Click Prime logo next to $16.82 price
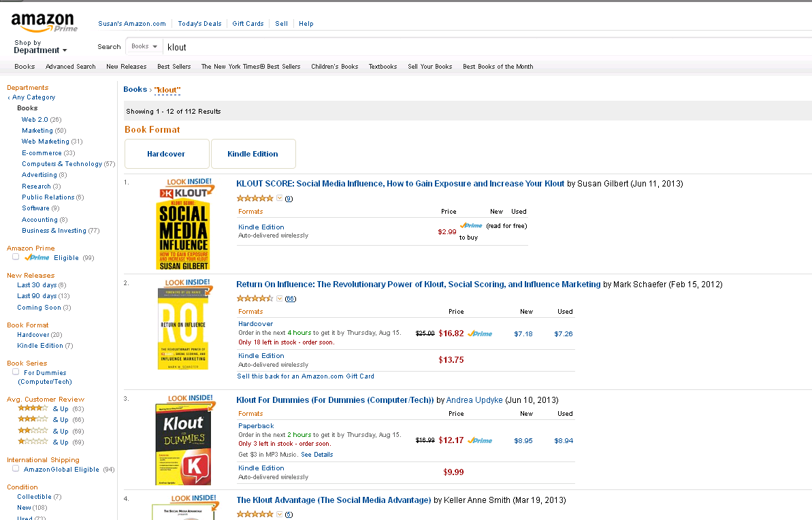The width and height of the screenshot is (812, 520). coord(480,334)
